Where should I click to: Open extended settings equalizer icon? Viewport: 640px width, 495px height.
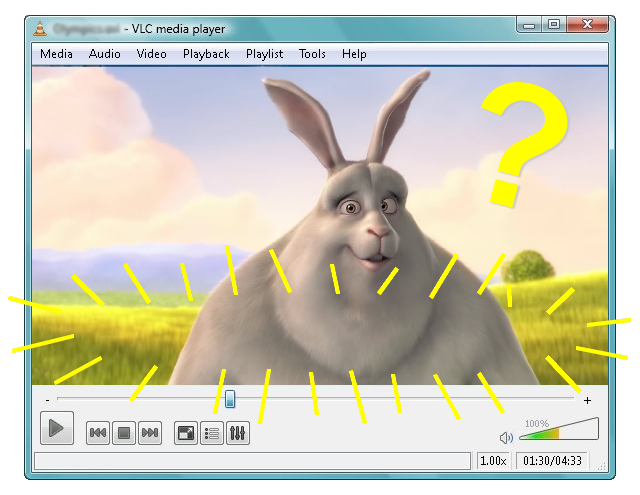click(x=238, y=433)
